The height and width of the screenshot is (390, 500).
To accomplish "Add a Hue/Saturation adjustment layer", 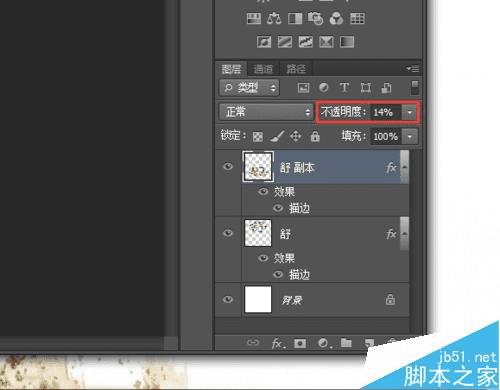I will click(x=254, y=18).
